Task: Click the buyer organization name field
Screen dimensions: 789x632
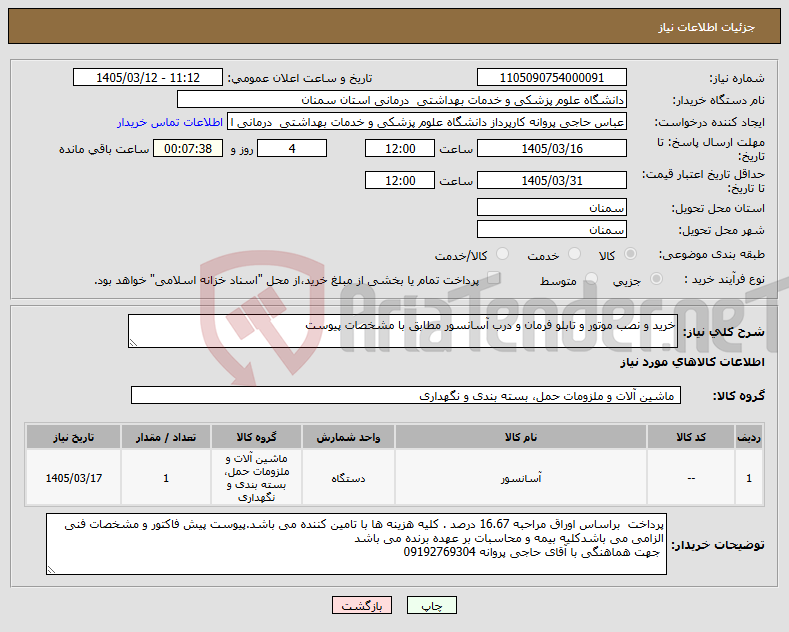Action: [402, 100]
